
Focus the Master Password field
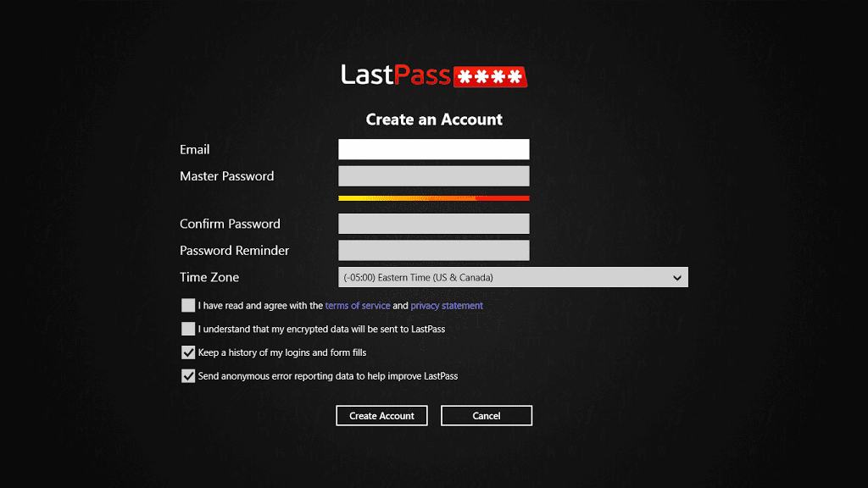coord(433,176)
